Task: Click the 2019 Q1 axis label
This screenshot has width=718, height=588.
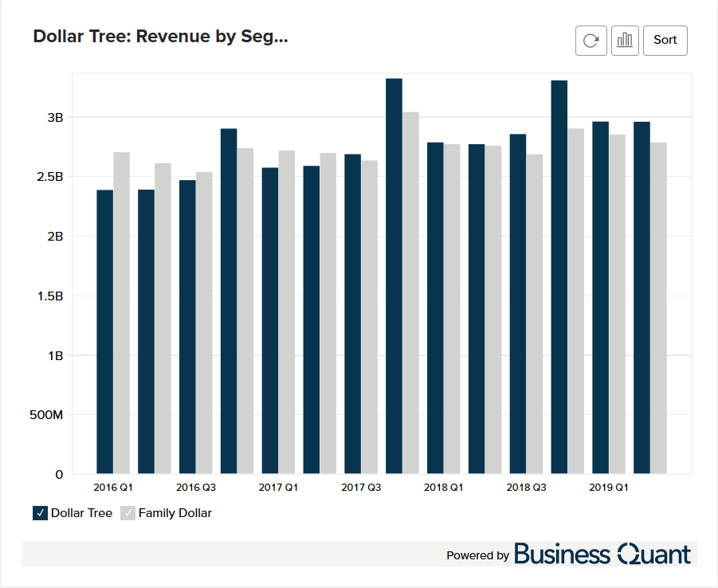Action: 608,487
